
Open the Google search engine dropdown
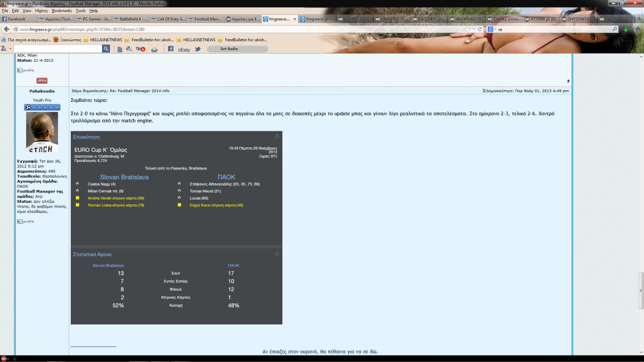point(491,29)
